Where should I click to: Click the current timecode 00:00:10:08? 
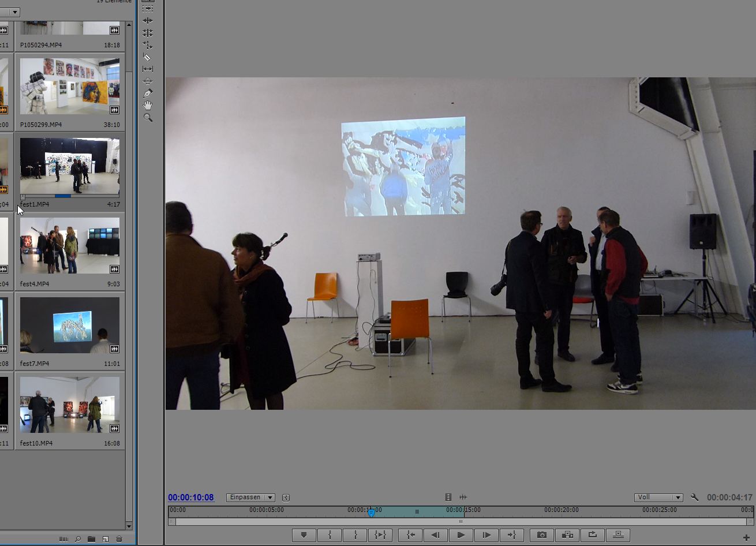click(x=191, y=498)
